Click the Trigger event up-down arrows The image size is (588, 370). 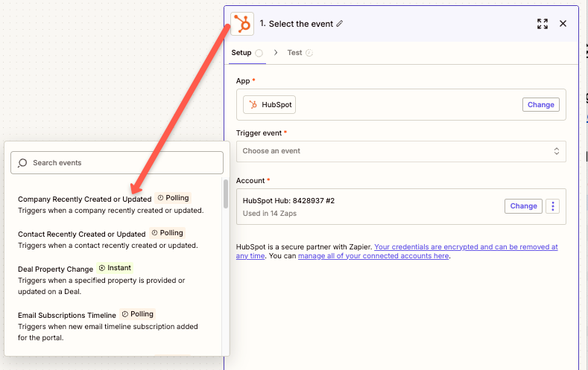pyautogui.click(x=557, y=151)
